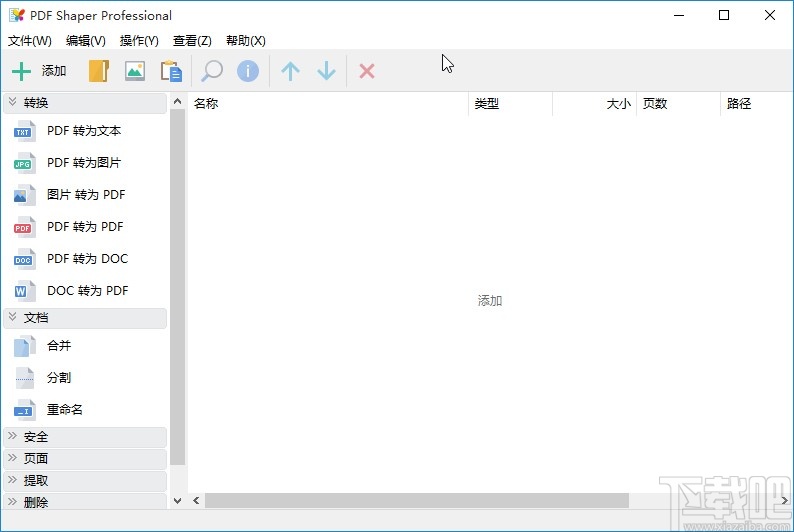Expand the 提取 section
794x532 pixels.
pos(85,480)
